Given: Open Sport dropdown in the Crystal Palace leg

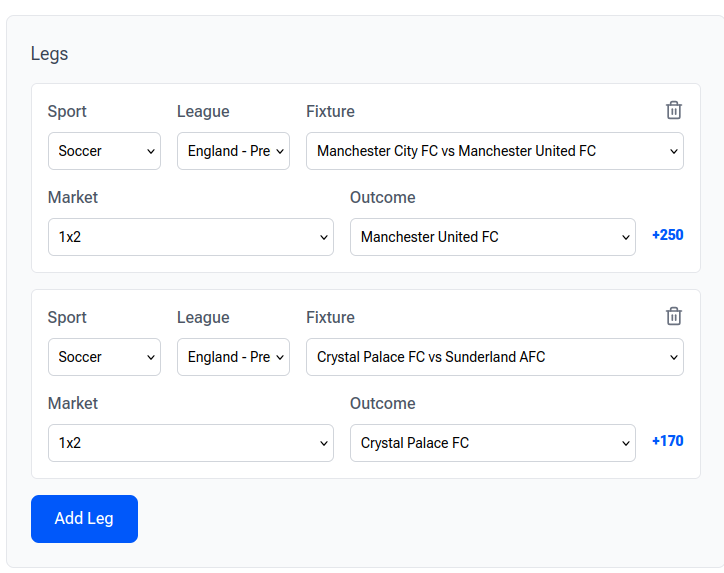Looking at the screenshot, I should (x=104, y=357).
